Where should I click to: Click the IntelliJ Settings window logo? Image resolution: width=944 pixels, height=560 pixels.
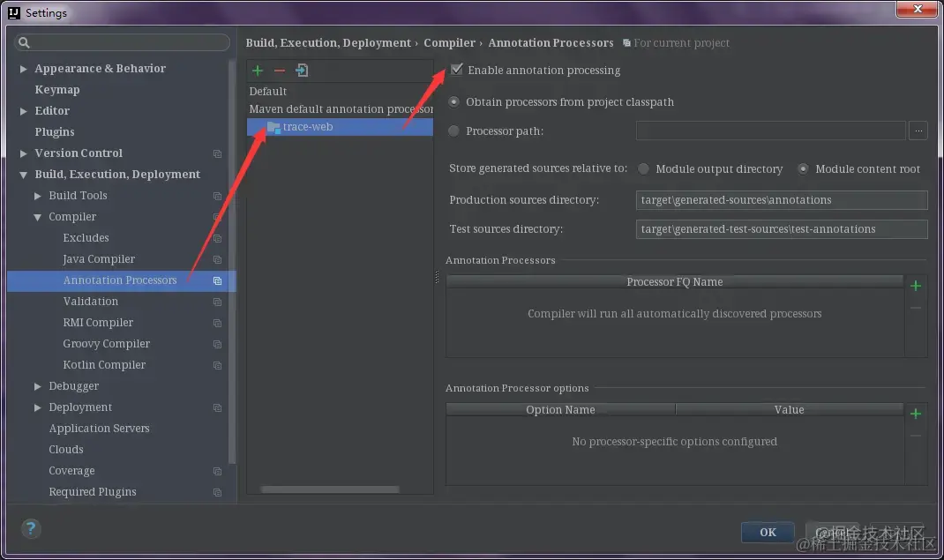point(13,12)
